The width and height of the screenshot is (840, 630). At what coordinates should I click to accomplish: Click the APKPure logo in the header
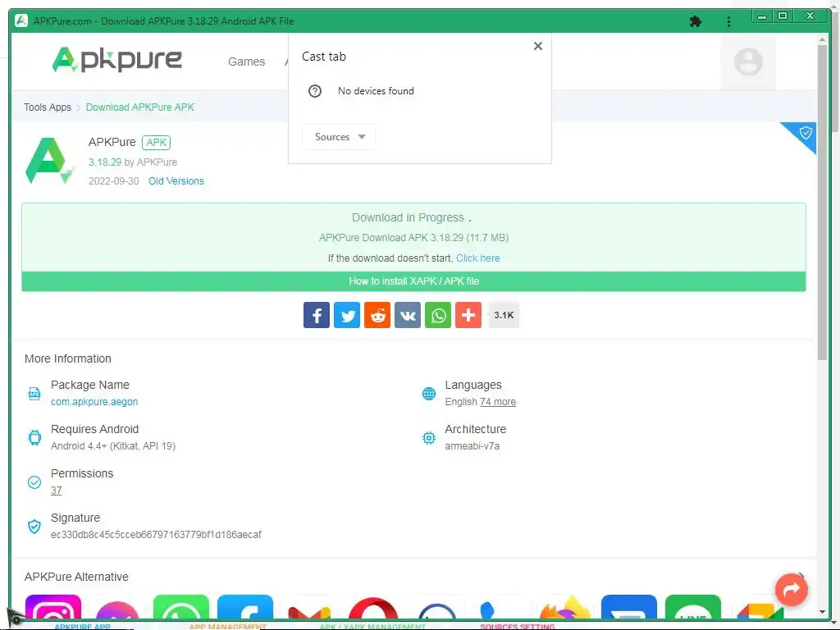point(116,59)
